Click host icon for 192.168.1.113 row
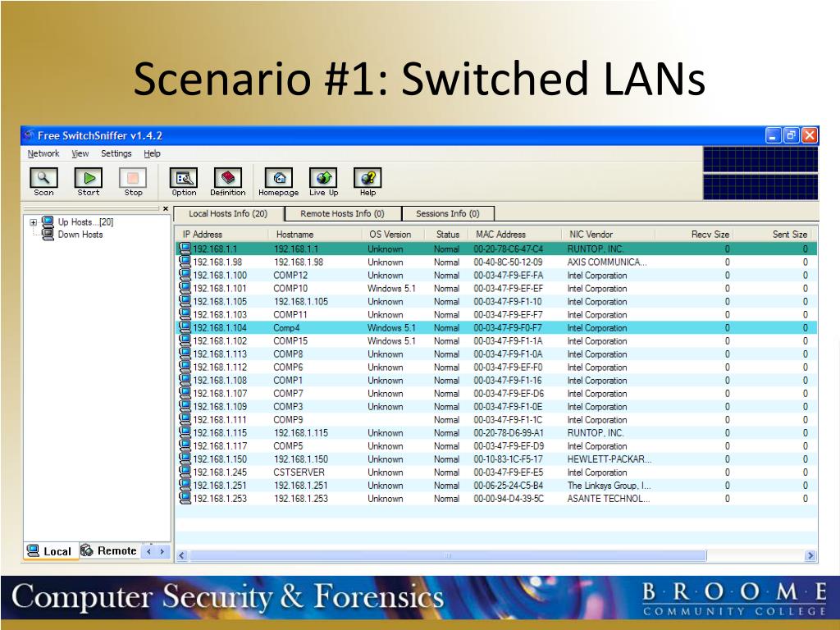This screenshot has height=630, width=840. [x=185, y=353]
